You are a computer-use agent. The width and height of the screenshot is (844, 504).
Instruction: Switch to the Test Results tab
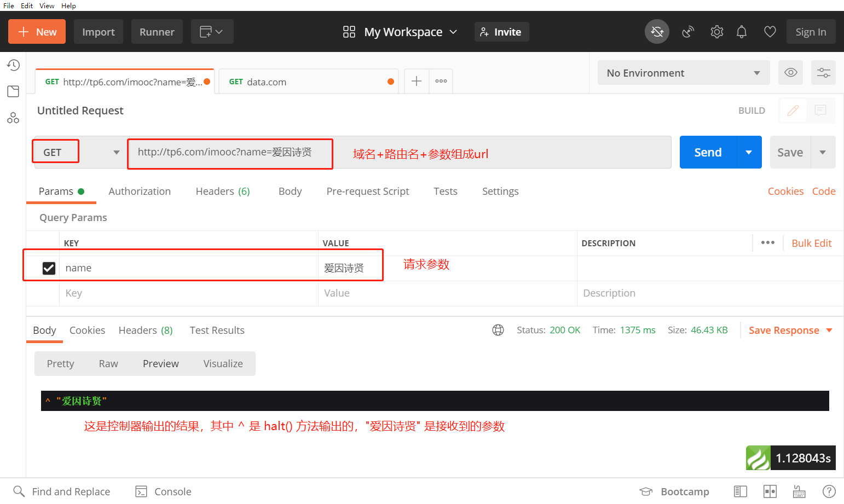click(x=217, y=330)
